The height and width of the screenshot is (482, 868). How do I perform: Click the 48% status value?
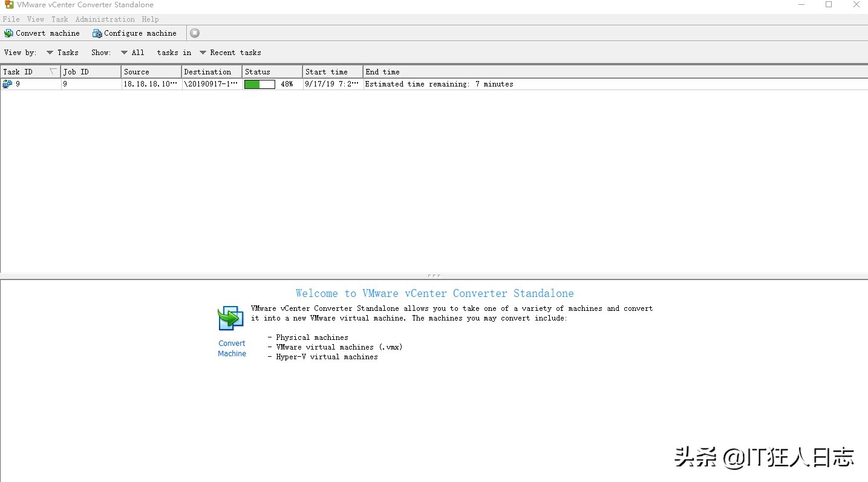click(x=287, y=85)
